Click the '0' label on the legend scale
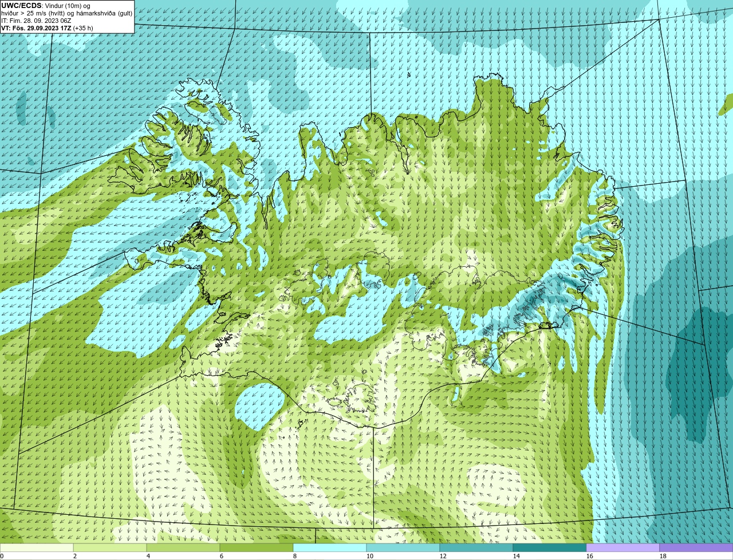The height and width of the screenshot is (560, 733). 2,556
